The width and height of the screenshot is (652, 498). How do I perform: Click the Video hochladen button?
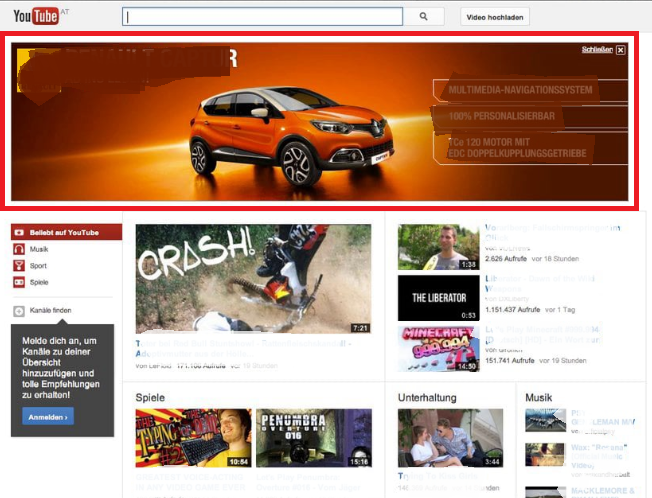[495, 17]
